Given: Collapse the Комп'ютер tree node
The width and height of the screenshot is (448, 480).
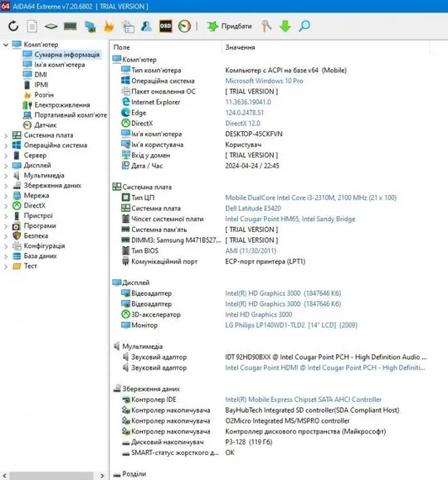Looking at the screenshot, I should pyautogui.click(x=6, y=45).
